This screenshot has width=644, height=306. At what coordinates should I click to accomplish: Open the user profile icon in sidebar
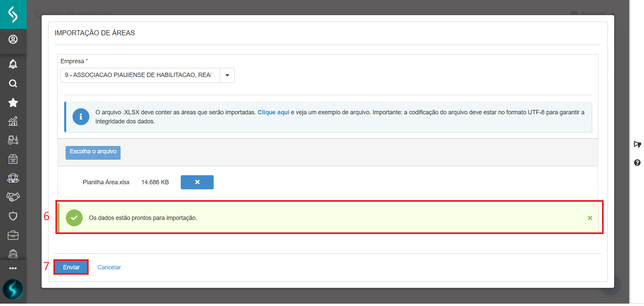[13, 40]
